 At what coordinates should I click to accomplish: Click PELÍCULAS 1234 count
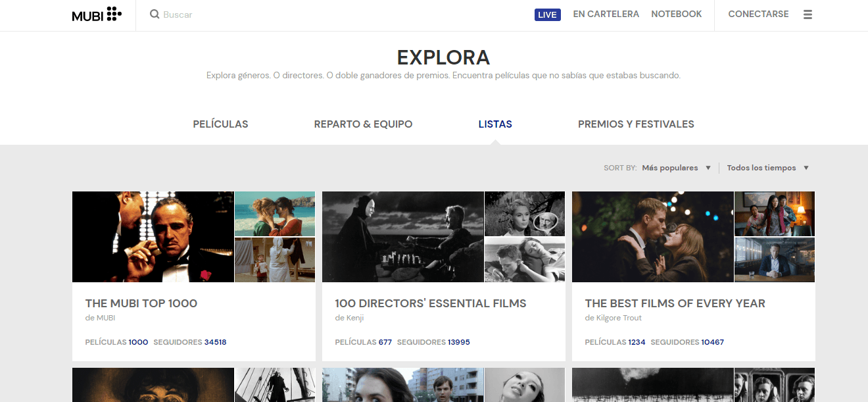[x=615, y=342]
